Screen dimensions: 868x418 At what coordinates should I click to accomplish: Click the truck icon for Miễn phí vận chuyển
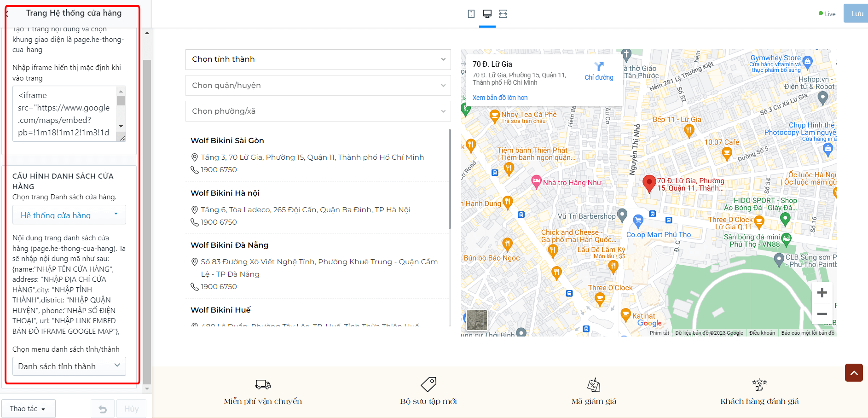pos(263,384)
